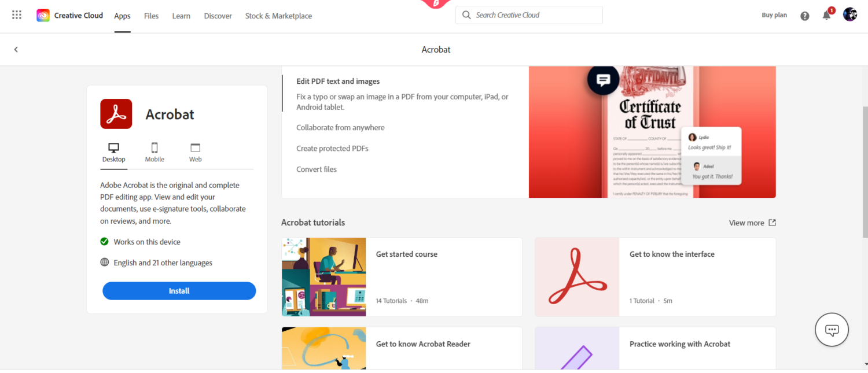The width and height of the screenshot is (868, 373).
Task: Open the chat support bubble icon
Action: pos(832,330)
